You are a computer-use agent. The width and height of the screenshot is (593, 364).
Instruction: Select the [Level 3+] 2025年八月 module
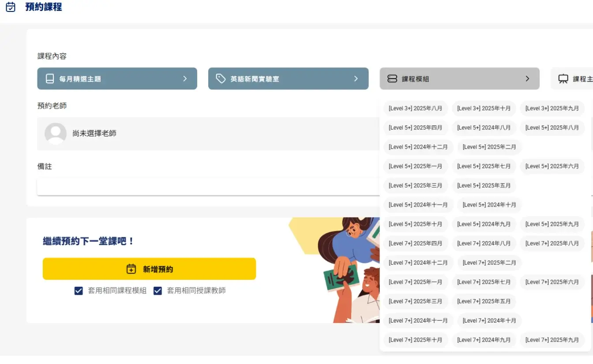[x=415, y=108]
